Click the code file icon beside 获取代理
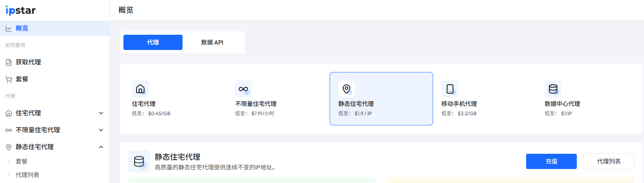 click(x=8, y=62)
